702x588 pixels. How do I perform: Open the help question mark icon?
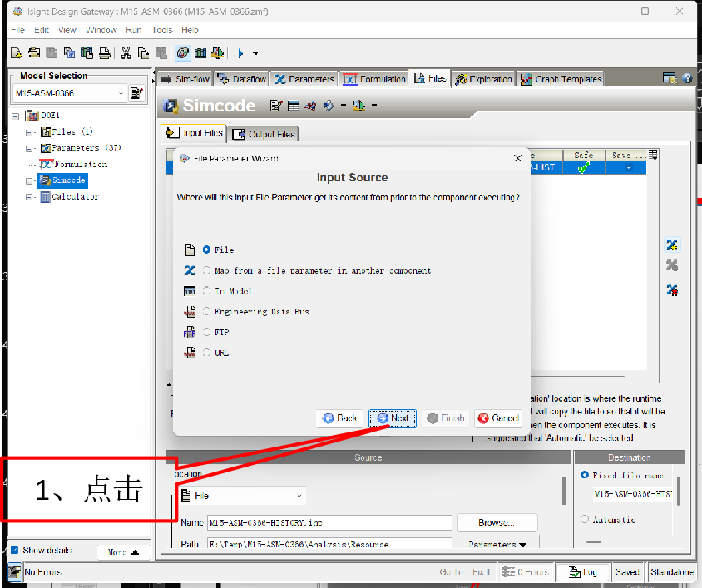tap(687, 78)
